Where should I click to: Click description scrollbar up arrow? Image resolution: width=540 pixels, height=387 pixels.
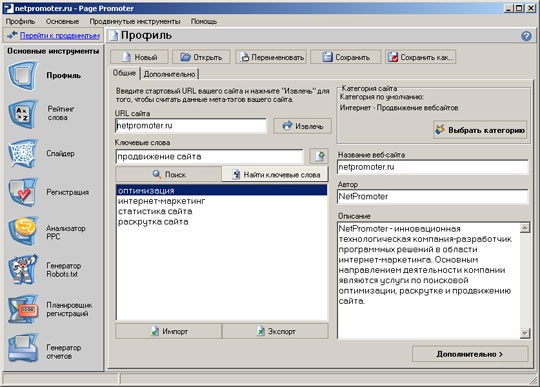point(525,228)
